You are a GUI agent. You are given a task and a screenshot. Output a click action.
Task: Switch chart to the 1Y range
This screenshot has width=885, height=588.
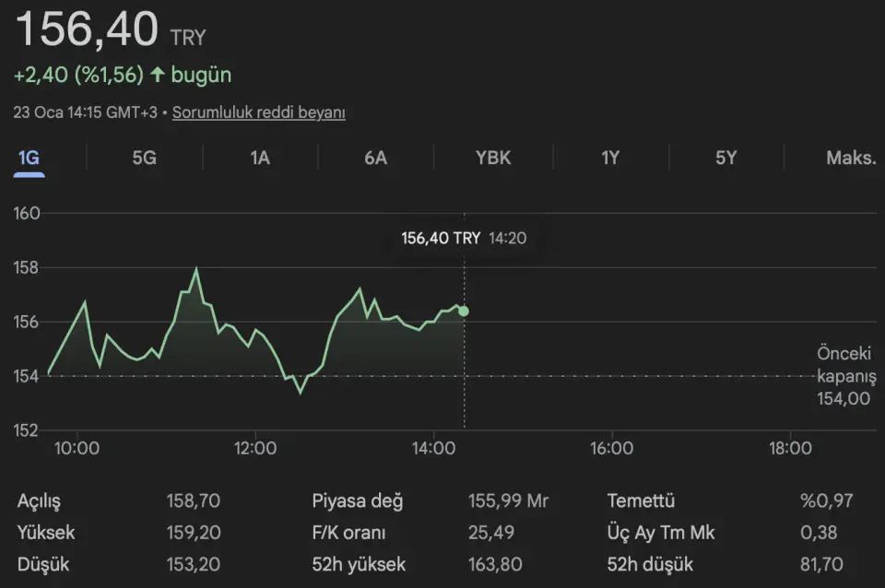[x=610, y=158]
